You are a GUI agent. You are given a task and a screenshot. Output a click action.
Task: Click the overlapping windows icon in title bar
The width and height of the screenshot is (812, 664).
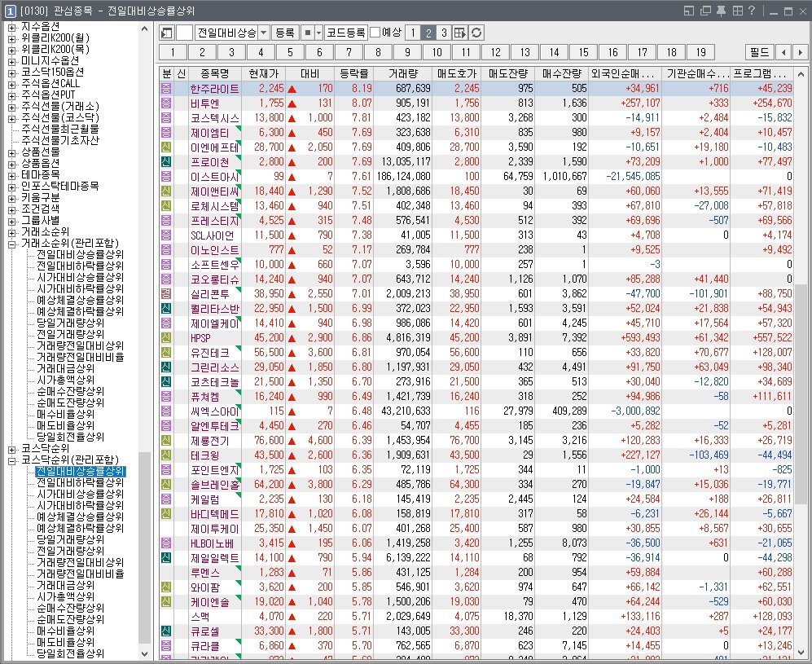[x=704, y=11]
